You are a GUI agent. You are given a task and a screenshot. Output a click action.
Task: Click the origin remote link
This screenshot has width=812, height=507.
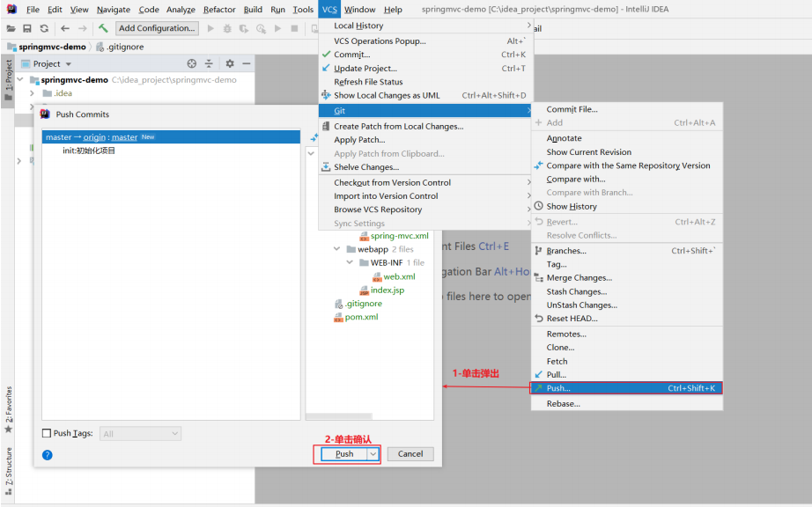94,137
